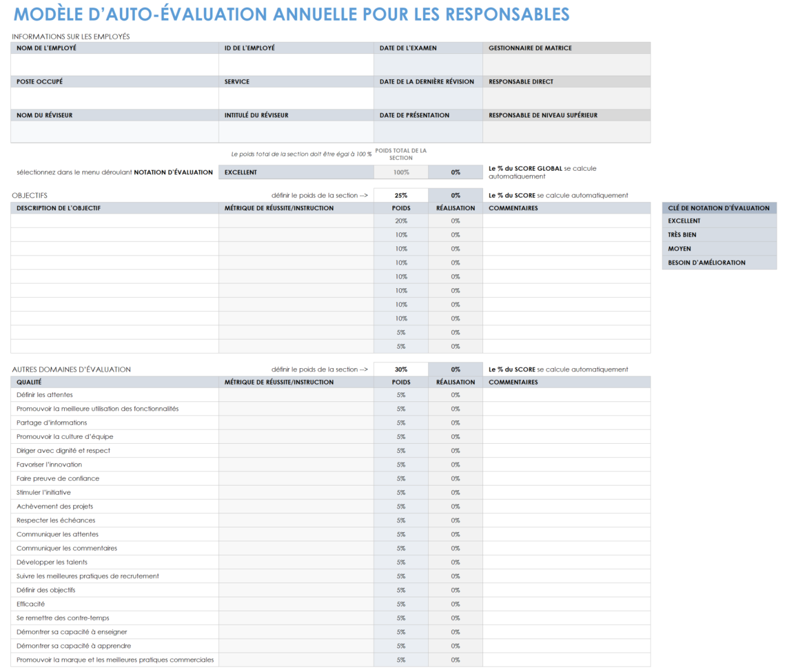The image size is (787, 672).
Task: Click COMMENTAIRES cell beside Définir les attentes
Action: tap(566, 394)
